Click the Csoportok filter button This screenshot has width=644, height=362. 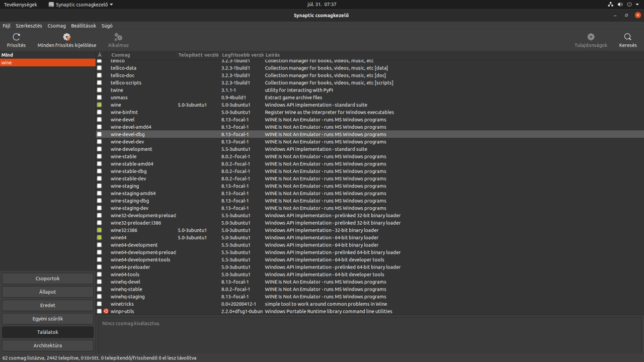pos(48,279)
